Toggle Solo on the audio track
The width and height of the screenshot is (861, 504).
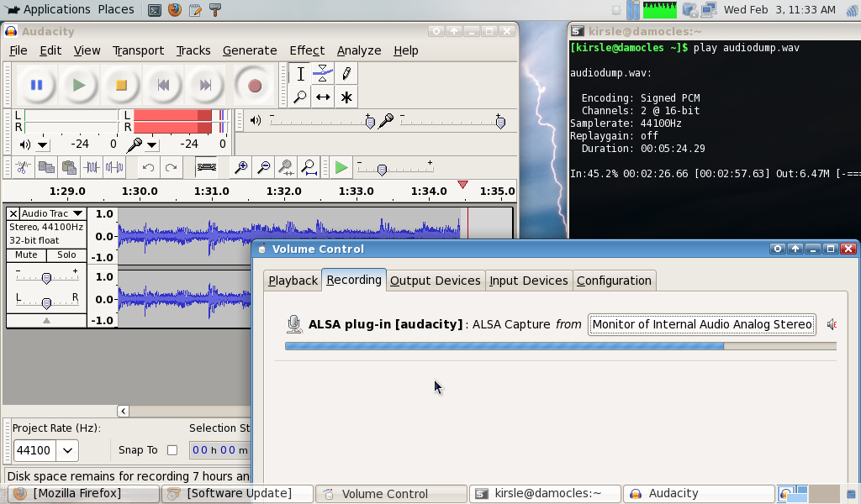(x=66, y=255)
